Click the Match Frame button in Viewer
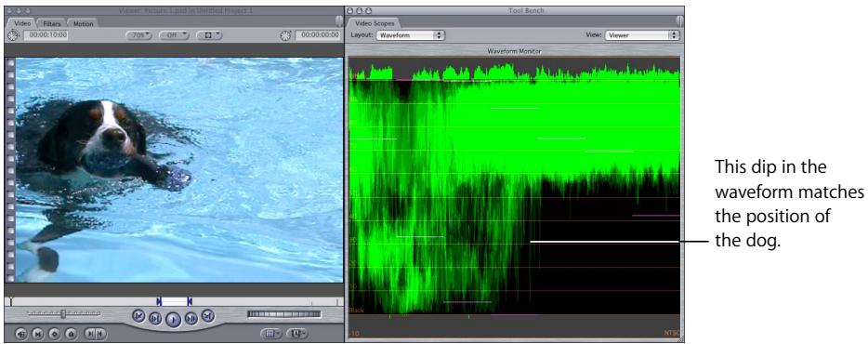The width and height of the screenshot is (868, 344). 21,334
